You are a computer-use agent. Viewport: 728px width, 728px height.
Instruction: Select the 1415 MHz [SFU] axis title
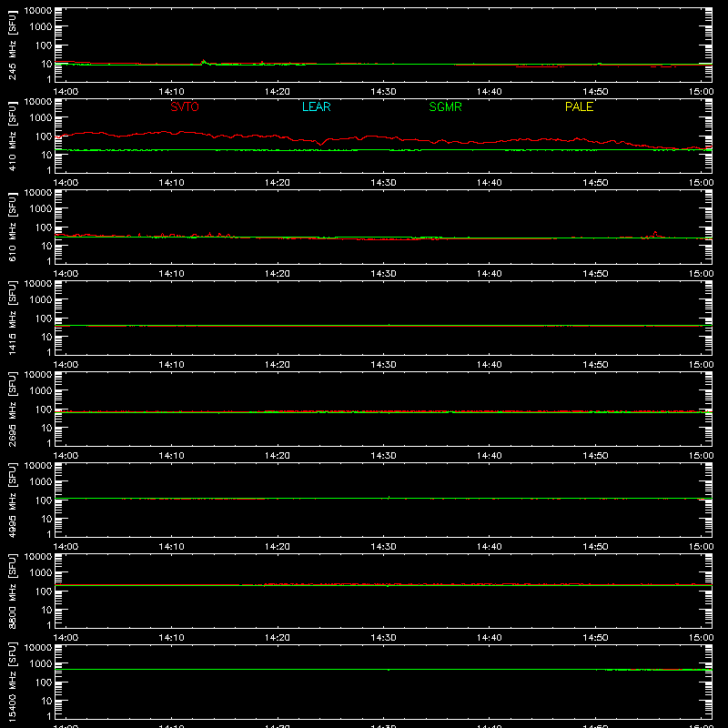pos(12,318)
